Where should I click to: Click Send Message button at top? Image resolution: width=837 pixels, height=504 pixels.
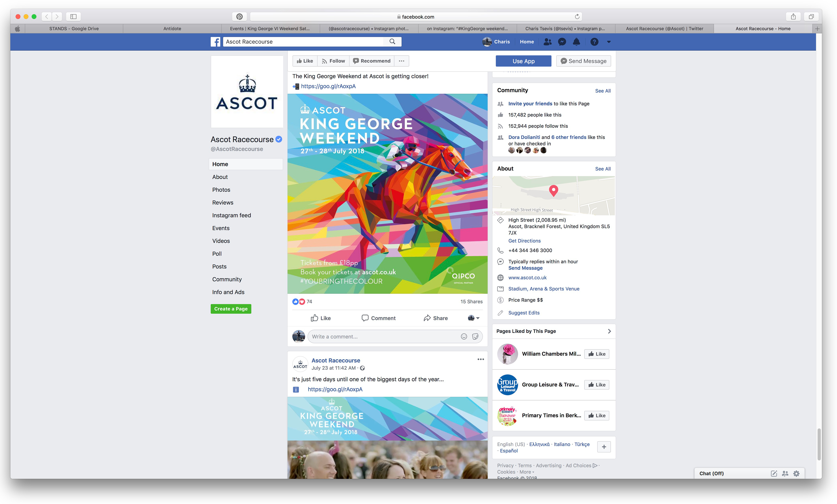point(583,61)
